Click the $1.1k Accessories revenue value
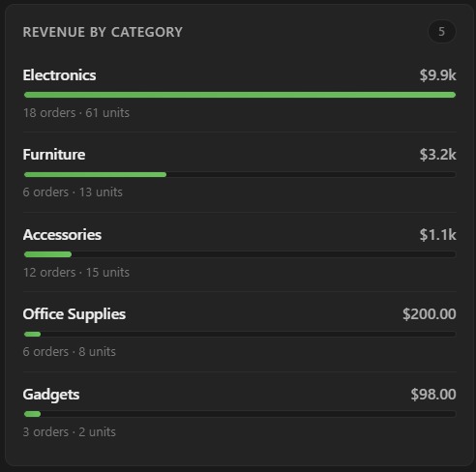The height and width of the screenshot is (472, 476). (437, 235)
